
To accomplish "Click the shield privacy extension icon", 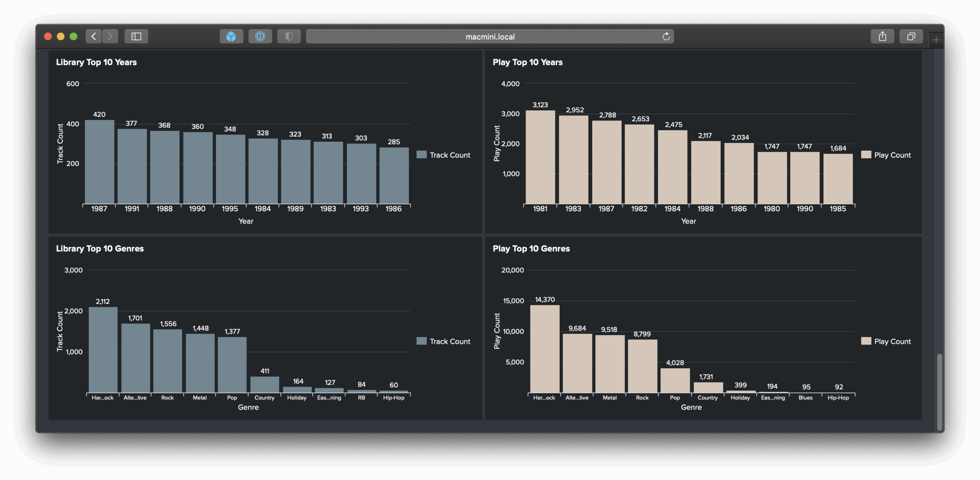I will point(289,36).
